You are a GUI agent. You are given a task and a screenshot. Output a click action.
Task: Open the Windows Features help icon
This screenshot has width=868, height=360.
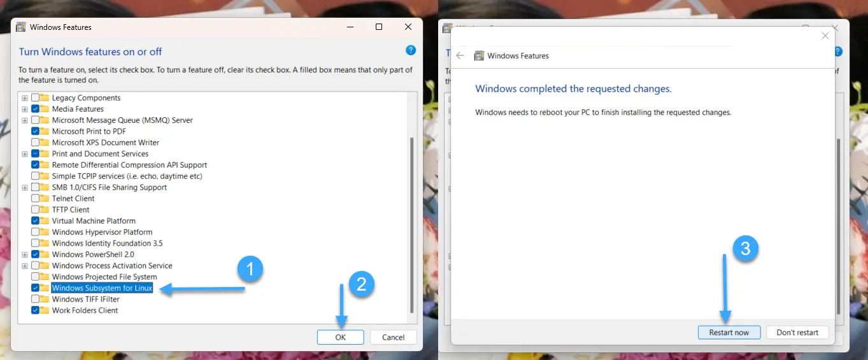click(x=411, y=50)
